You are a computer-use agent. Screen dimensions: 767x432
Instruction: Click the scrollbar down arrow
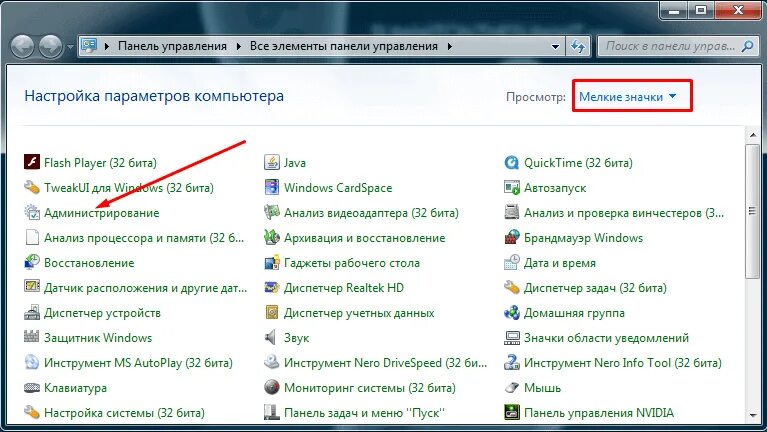point(752,415)
